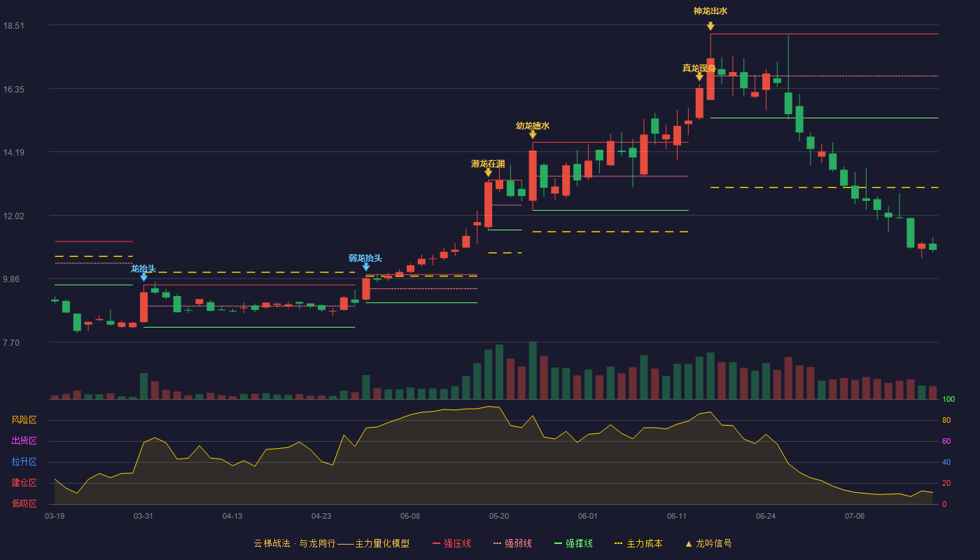Click the 100 indicator scale label
Image resolution: width=980 pixels, height=560 pixels.
[x=948, y=400]
